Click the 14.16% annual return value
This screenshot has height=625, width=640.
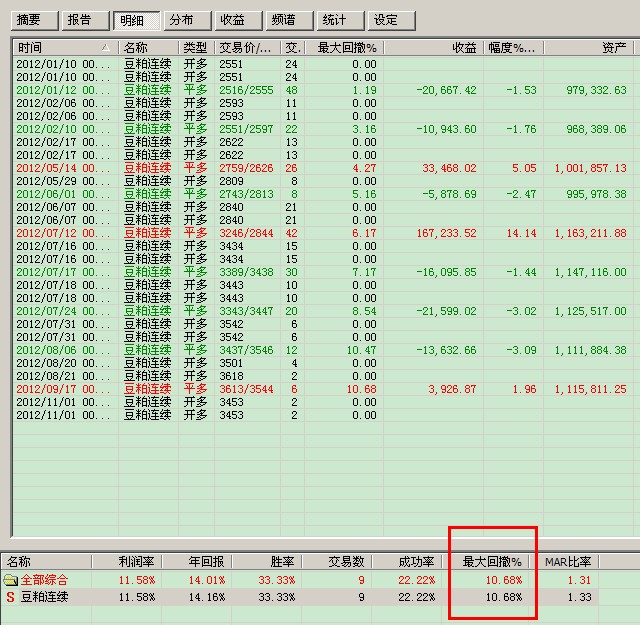pyautogui.click(x=207, y=597)
